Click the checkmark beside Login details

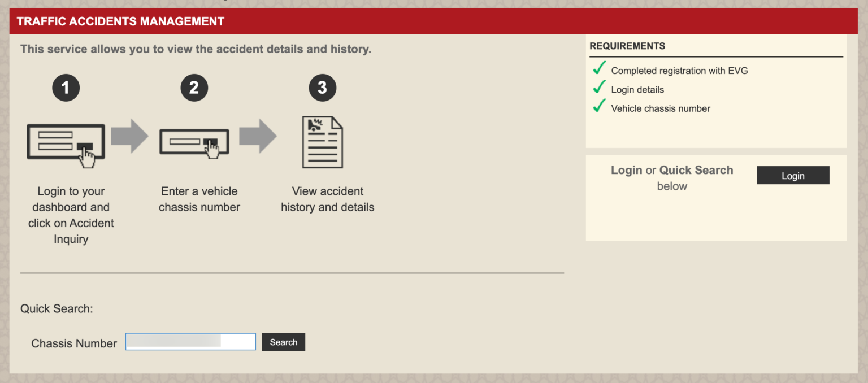click(599, 87)
